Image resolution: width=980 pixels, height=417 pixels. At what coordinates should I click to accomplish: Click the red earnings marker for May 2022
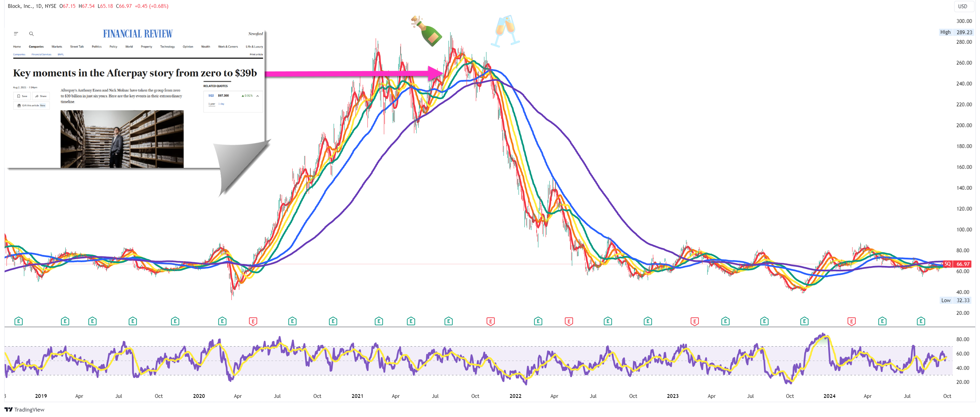(569, 321)
